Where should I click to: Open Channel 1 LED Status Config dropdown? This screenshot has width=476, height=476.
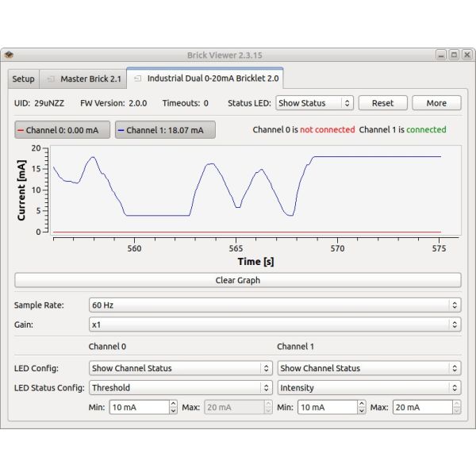coord(369,387)
